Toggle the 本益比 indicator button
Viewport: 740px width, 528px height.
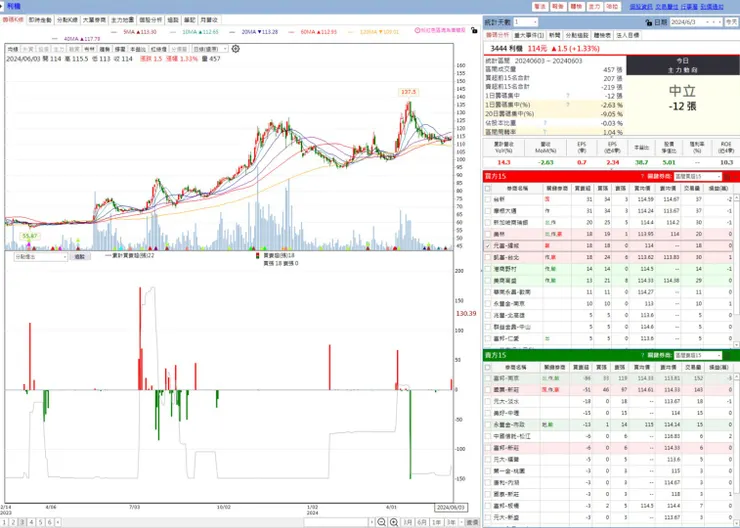click(x=138, y=49)
